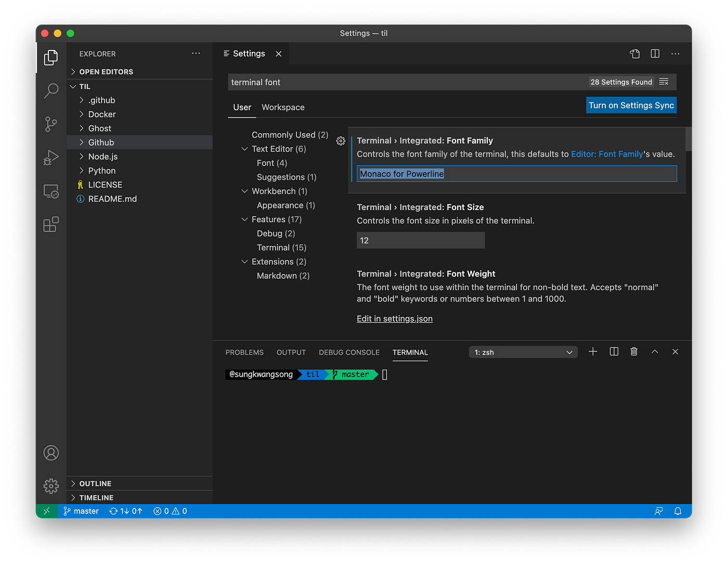Expand the Outline section
The width and height of the screenshot is (728, 566).
(x=139, y=483)
